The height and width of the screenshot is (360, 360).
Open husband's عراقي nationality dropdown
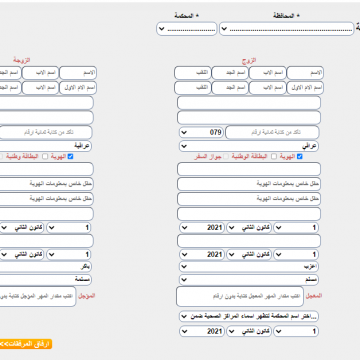[x=249, y=146]
